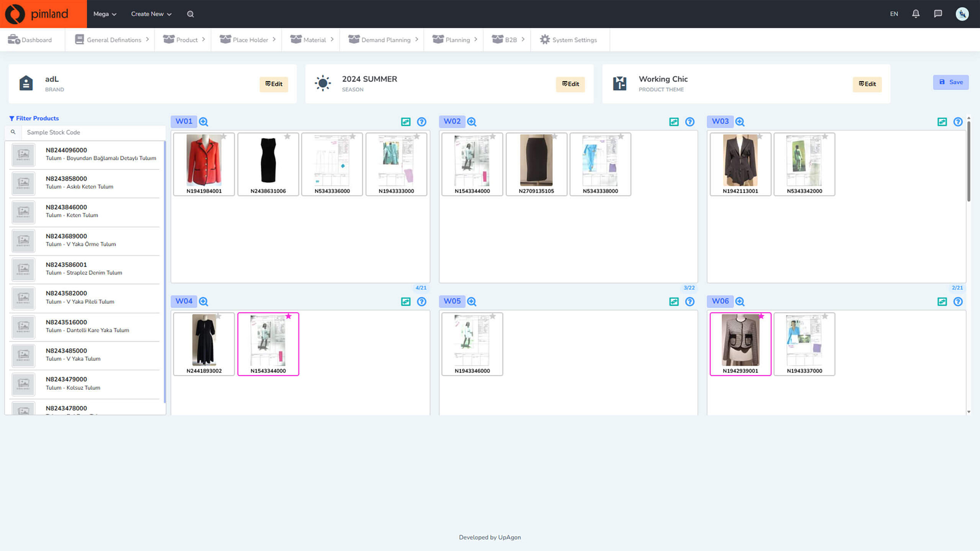980x551 pixels.
Task: Toggle the favorite star on N2438631006
Action: [287, 137]
